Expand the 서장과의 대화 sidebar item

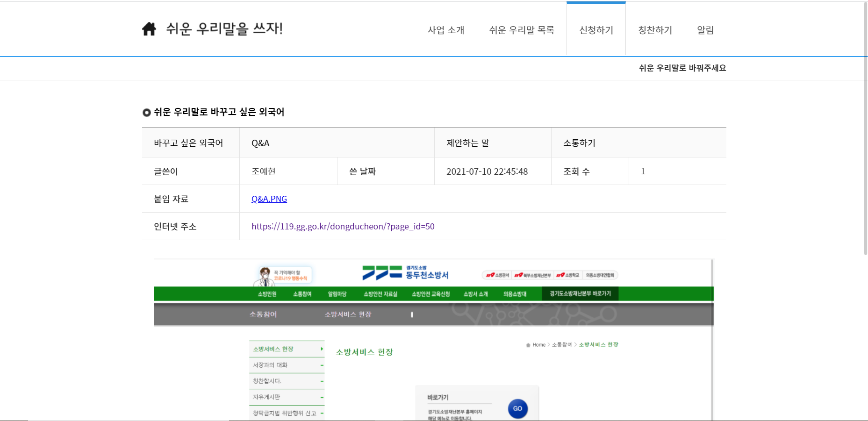(322, 365)
